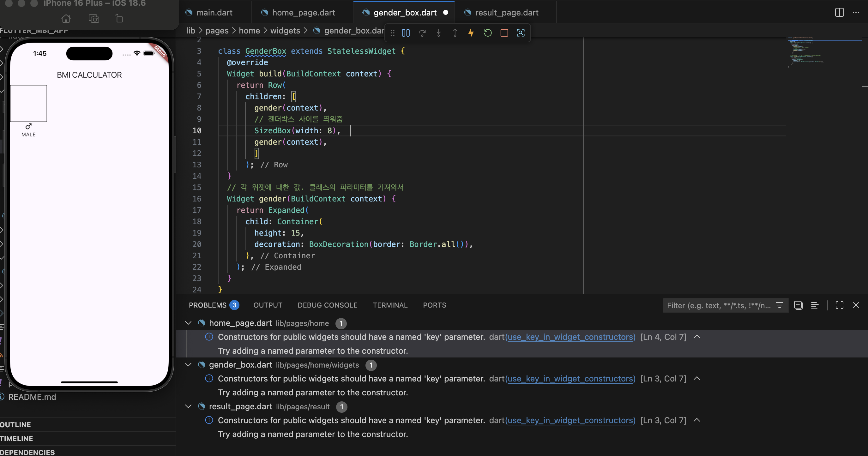
Task: Collapse gender_box.dart problems group
Action: (188, 365)
